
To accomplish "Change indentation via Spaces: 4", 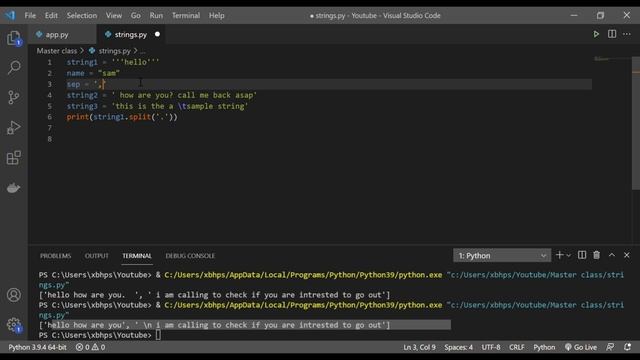I will coord(459,347).
